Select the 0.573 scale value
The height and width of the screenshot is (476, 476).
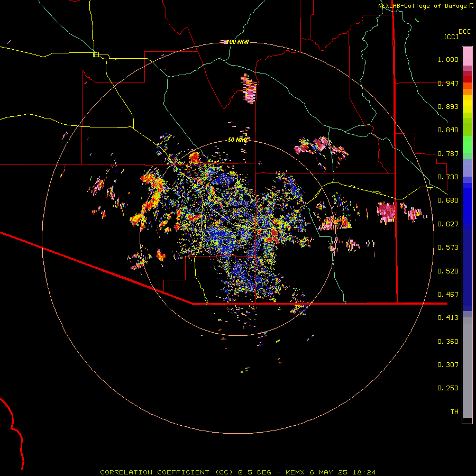coord(448,248)
